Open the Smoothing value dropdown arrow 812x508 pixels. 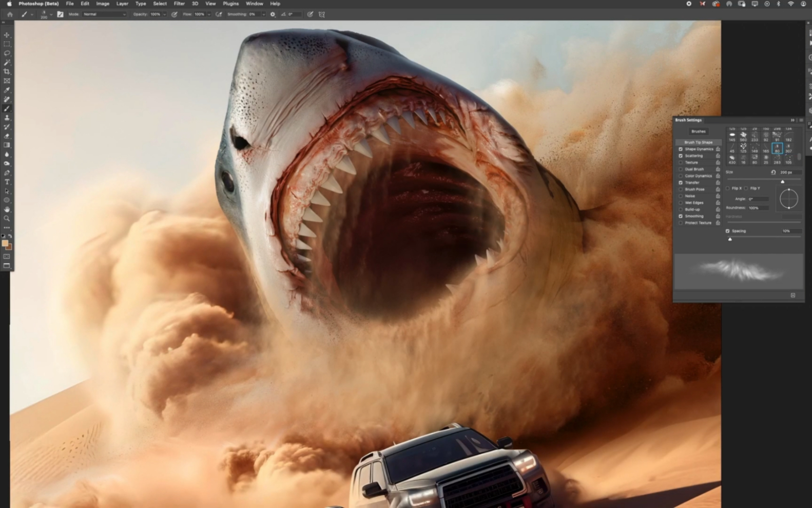(263, 14)
